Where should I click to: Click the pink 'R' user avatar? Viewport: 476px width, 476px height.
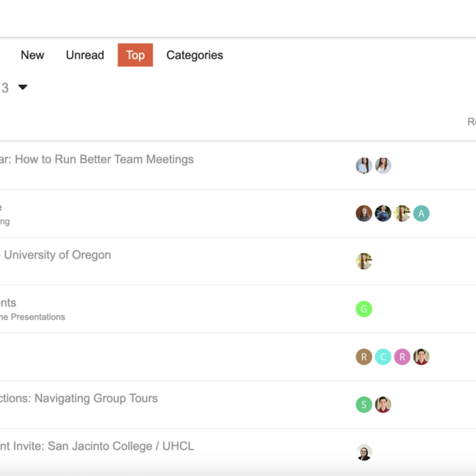tap(402, 357)
